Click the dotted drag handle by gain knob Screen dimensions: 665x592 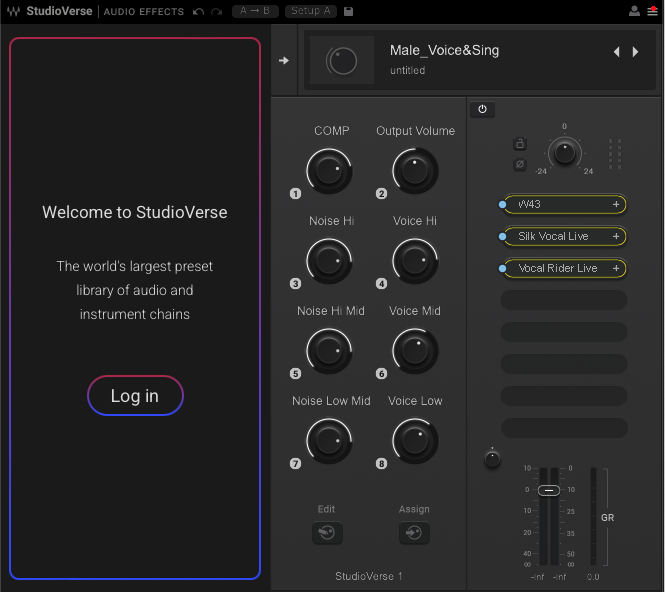tap(615, 154)
